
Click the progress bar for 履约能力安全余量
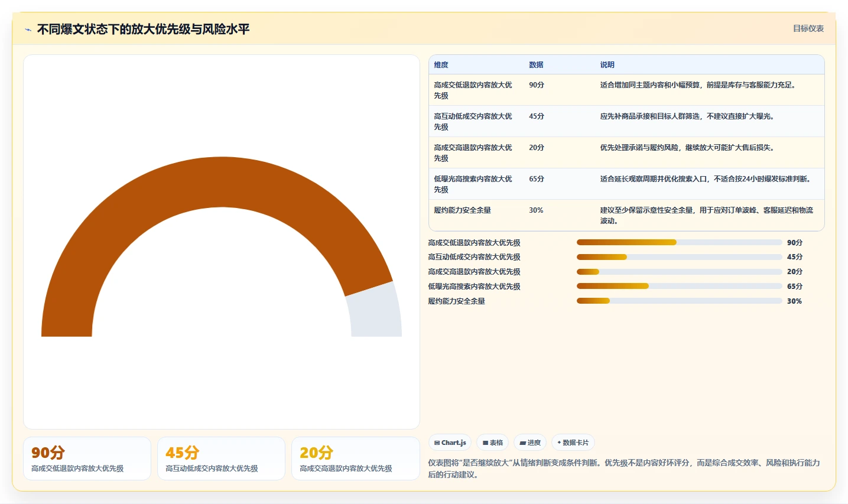coord(679,301)
